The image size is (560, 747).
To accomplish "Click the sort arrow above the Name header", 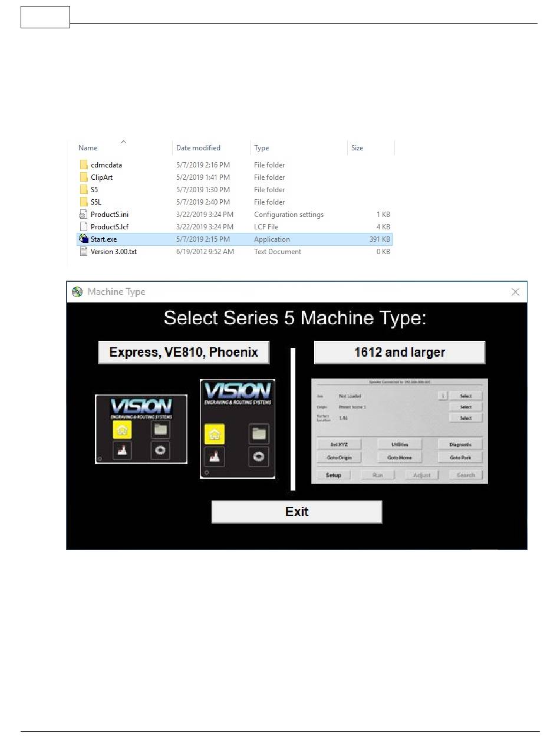I will click(x=123, y=141).
